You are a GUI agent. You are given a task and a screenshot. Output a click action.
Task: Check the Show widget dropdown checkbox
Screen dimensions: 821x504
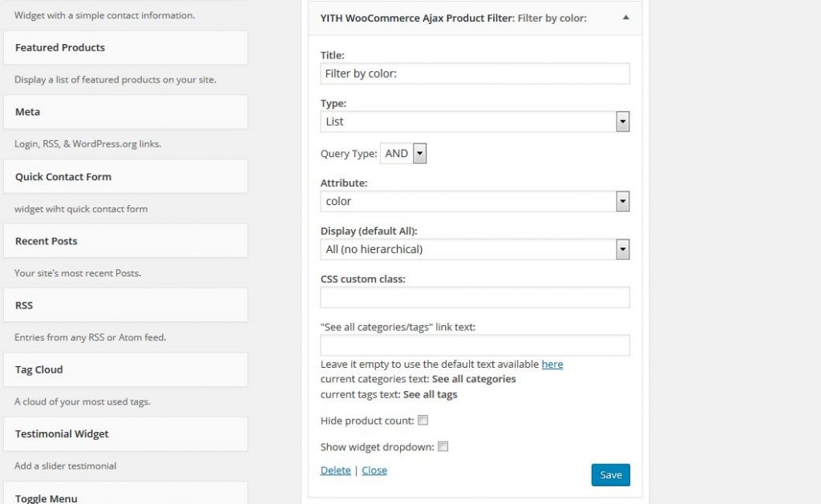443,446
